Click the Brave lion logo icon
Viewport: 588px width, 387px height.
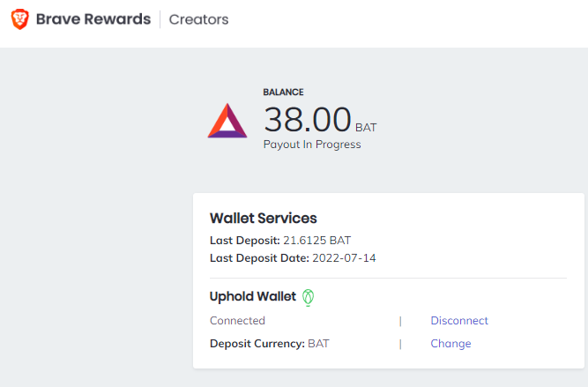click(20, 19)
